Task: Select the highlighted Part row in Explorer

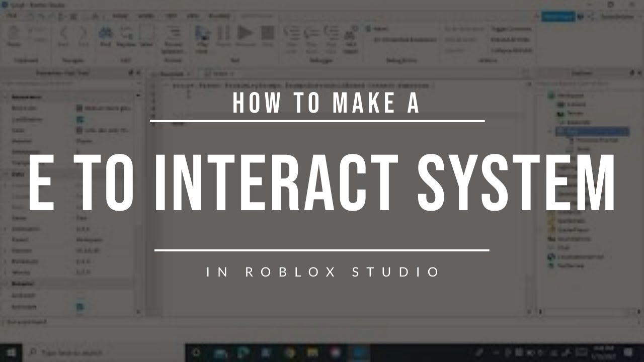Action: pos(592,132)
